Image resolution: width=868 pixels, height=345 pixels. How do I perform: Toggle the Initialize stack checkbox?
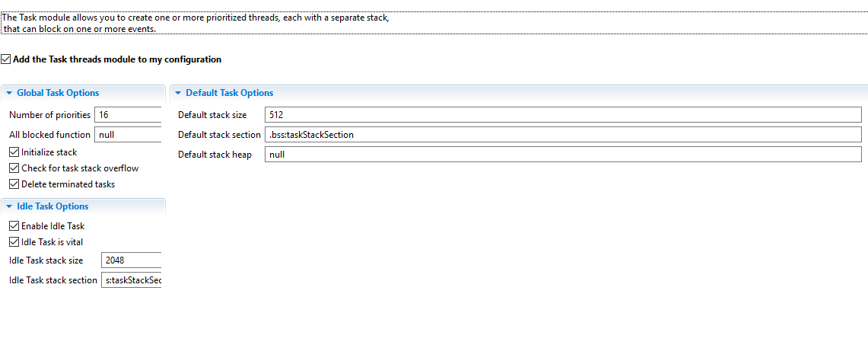point(14,152)
